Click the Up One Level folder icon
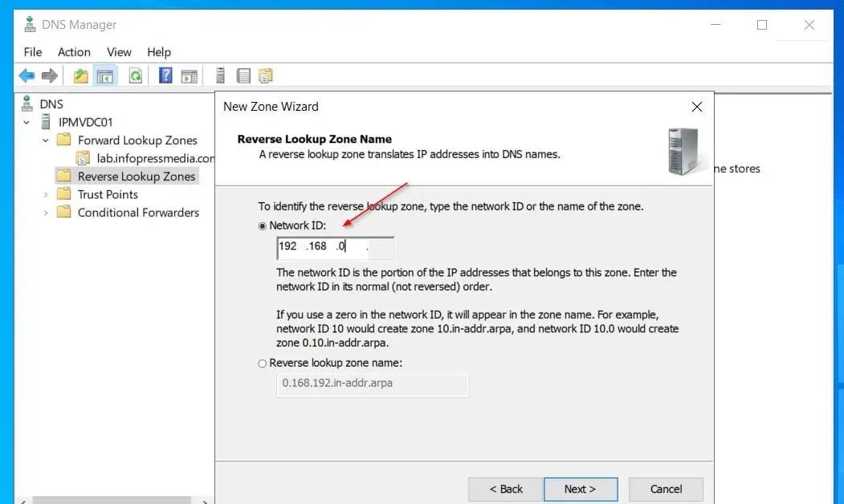The height and width of the screenshot is (504, 844). click(81, 76)
